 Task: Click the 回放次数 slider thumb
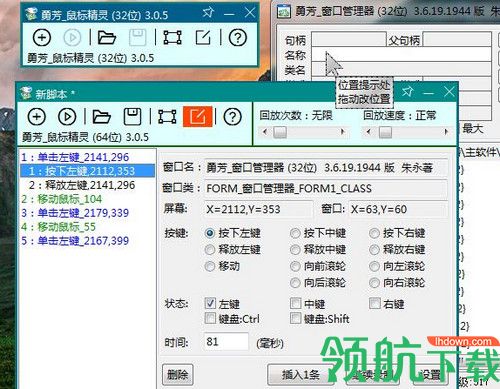280,132
